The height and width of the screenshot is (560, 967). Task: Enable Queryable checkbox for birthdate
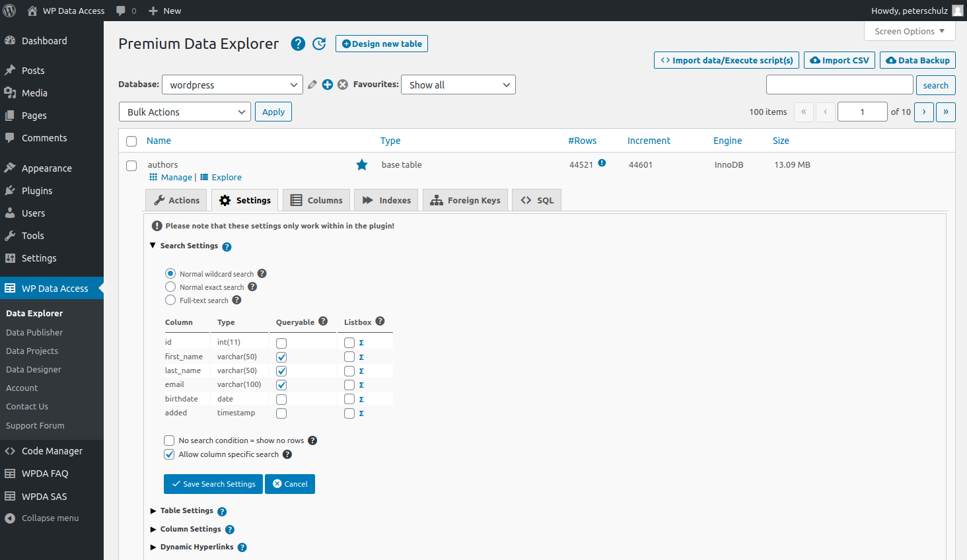tap(281, 400)
